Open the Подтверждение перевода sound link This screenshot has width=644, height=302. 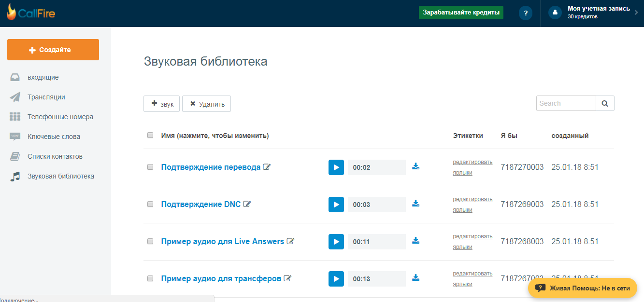tap(211, 167)
